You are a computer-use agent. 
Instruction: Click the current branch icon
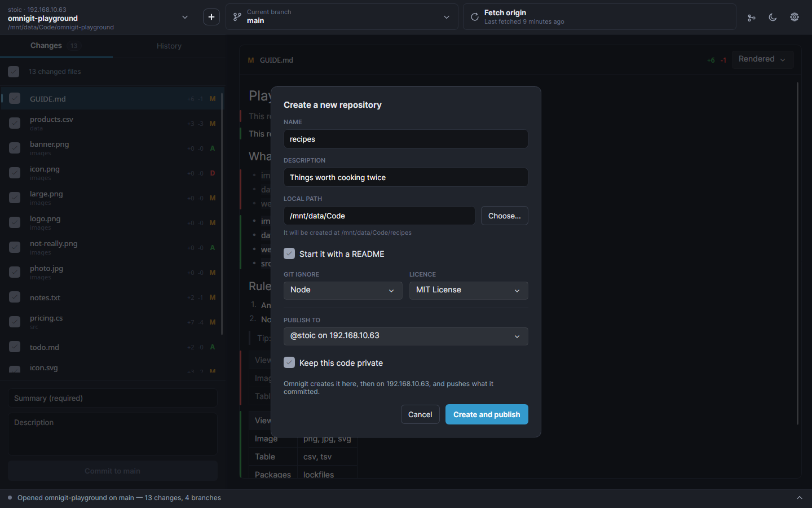(x=237, y=17)
